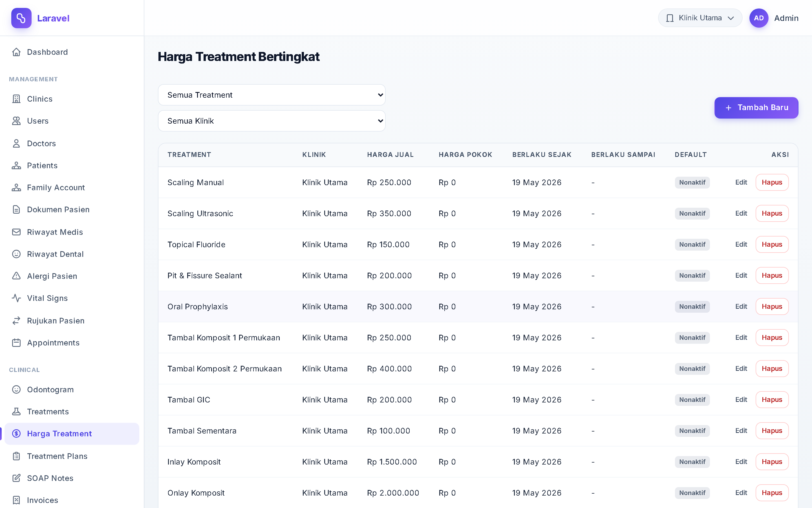Click the plus icon on Tambah Baru
The image size is (812, 508).
(728, 108)
